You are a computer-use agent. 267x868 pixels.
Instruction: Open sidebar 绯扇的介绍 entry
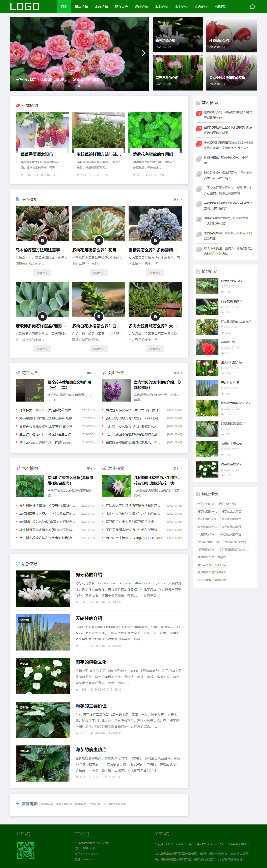point(228,342)
